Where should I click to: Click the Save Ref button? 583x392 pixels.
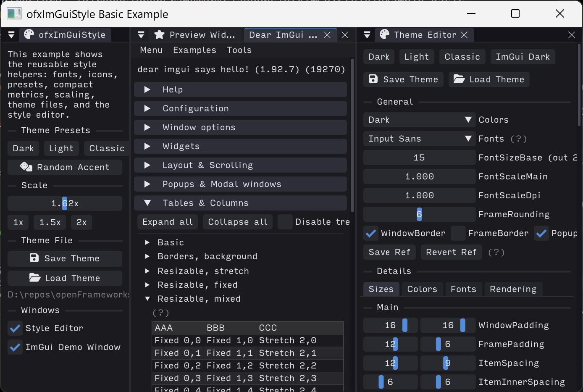389,252
